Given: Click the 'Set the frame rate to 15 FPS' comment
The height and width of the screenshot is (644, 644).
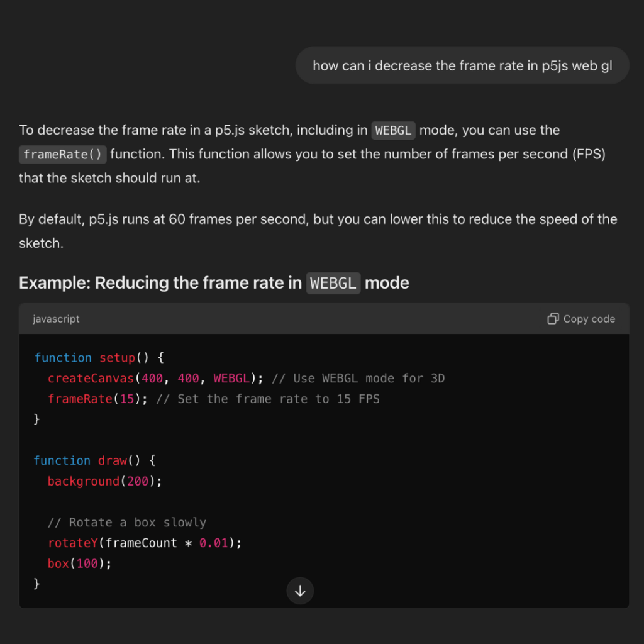Looking at the screenshot, I should (267, 399).
